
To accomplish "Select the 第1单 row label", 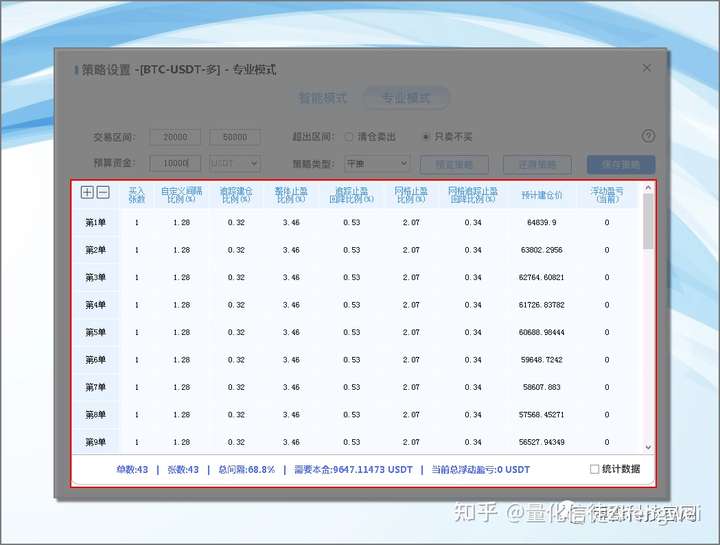I will (x=96, y=223).
